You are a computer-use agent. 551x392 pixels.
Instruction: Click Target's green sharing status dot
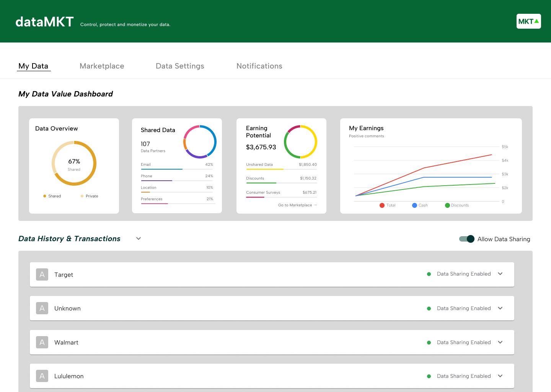point(429,274)
